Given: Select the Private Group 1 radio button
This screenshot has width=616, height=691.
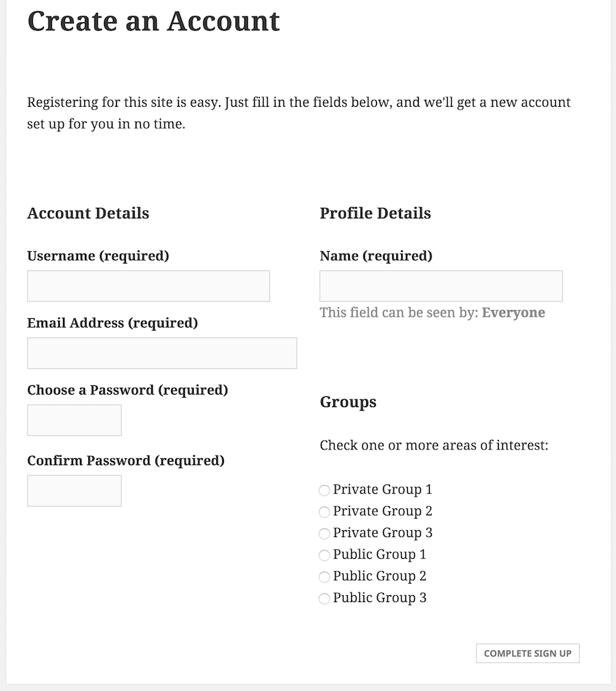Looking at the screenshot, I should [324, 491].
